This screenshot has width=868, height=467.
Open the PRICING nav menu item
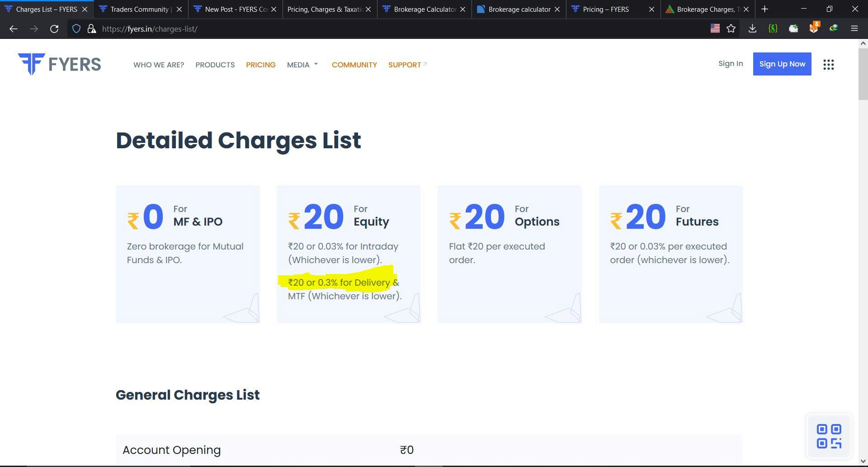click(x=260, y=65)
